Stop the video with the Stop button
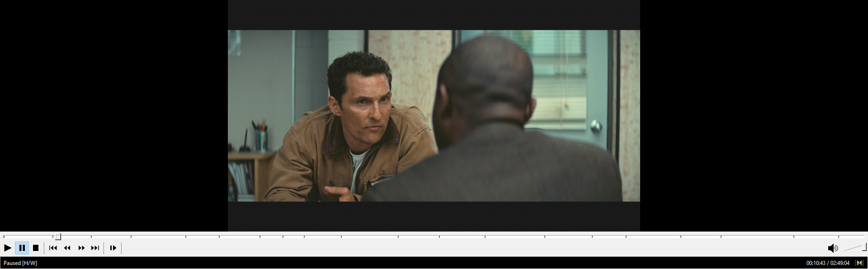This screenshot has height=269, width=868. coord(36,248)
